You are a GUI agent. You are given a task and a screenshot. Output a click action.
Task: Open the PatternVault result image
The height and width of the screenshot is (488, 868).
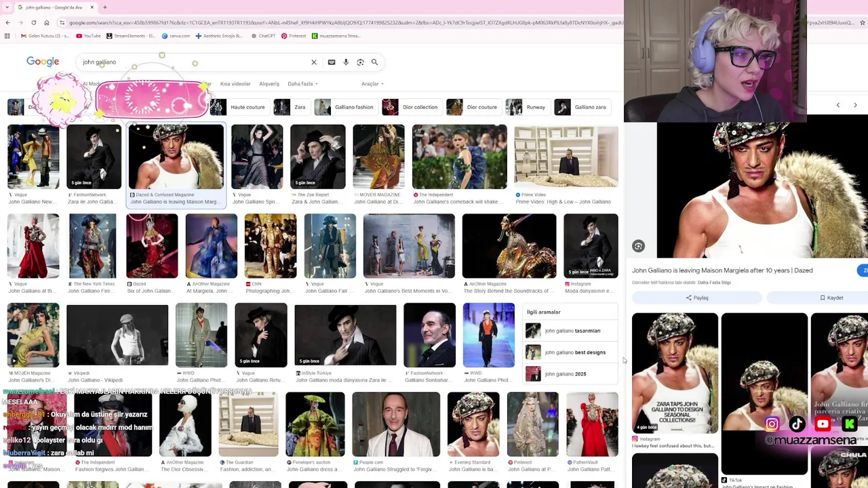tap(593, 424)
